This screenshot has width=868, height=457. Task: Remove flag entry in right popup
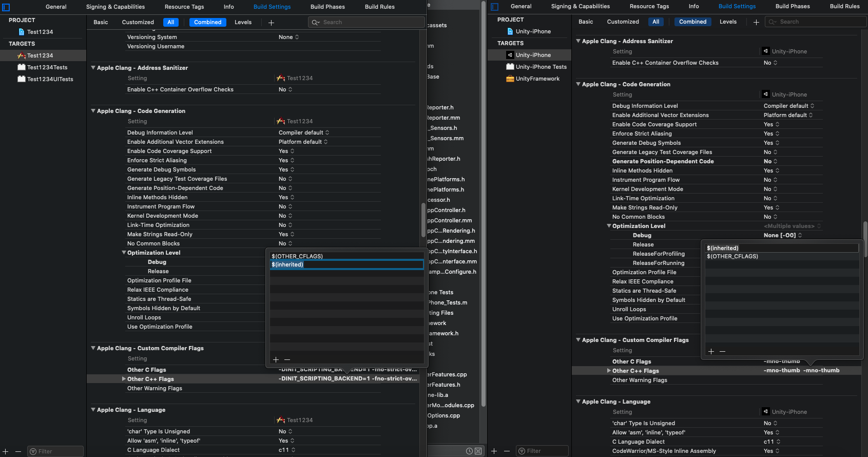(722, 351)
